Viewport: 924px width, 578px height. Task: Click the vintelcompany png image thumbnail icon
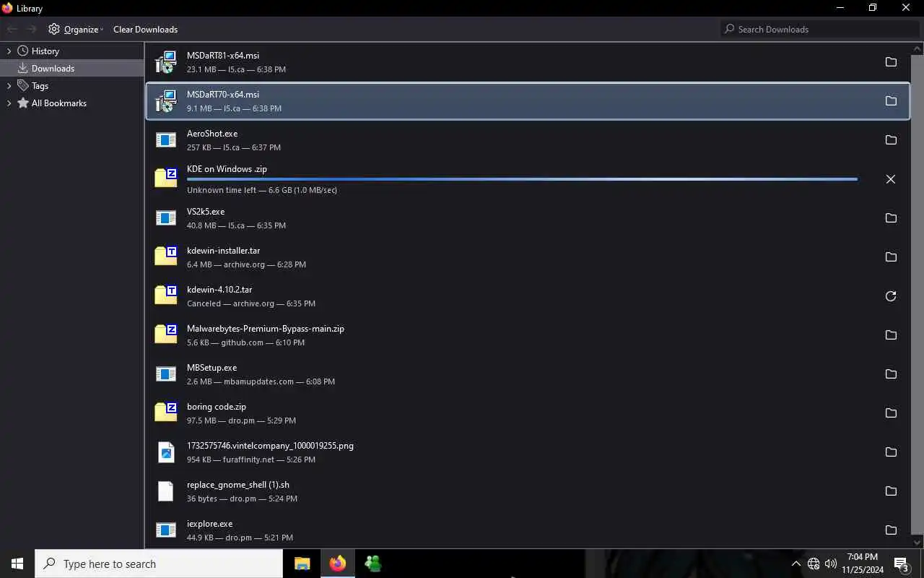166,452
